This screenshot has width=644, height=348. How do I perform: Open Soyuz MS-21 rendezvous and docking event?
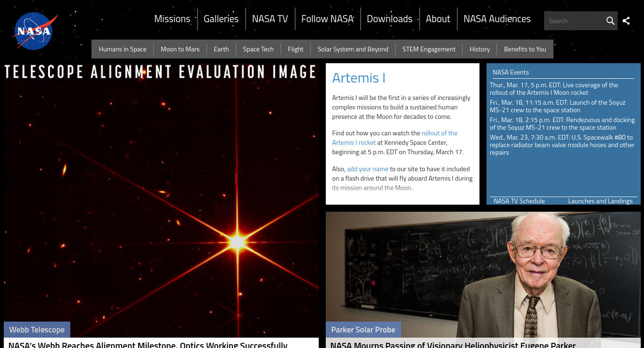point(562,124)
